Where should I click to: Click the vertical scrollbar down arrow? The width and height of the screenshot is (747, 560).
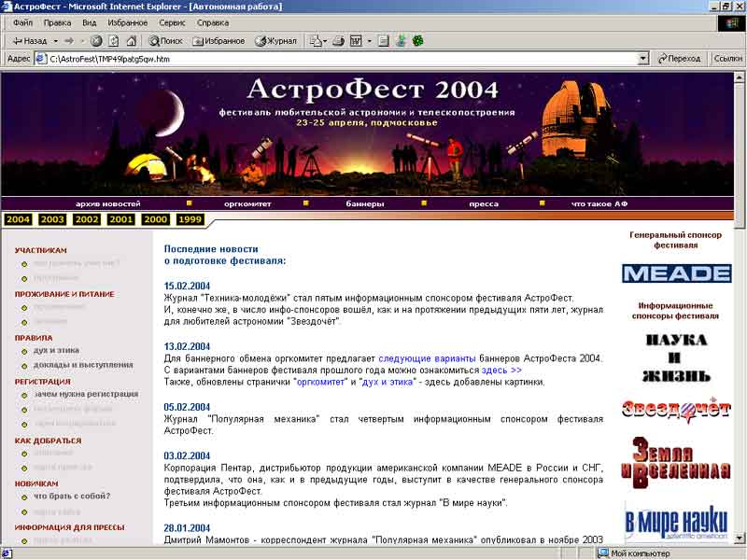click(x=740, y=539)
